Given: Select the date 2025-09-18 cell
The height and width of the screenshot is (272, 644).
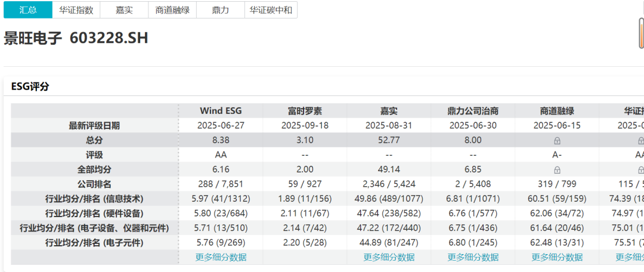Looking at the screenshot, I should (x=305, y=126).
